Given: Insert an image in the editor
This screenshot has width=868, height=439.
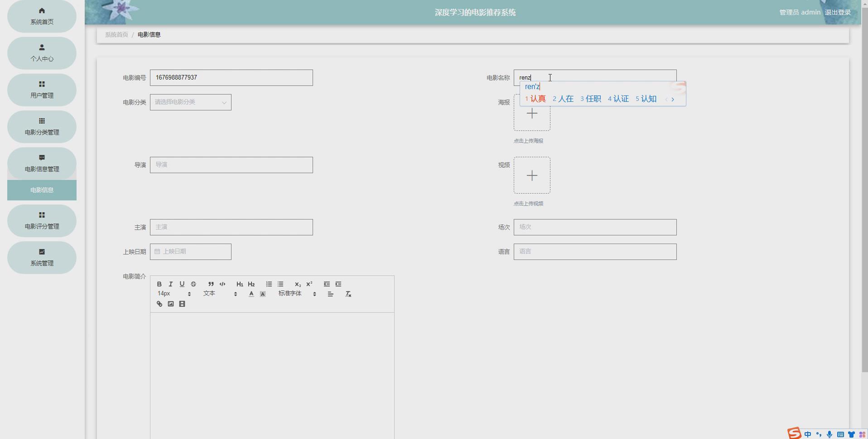Looking at the screenshot, I should [170, 304].
